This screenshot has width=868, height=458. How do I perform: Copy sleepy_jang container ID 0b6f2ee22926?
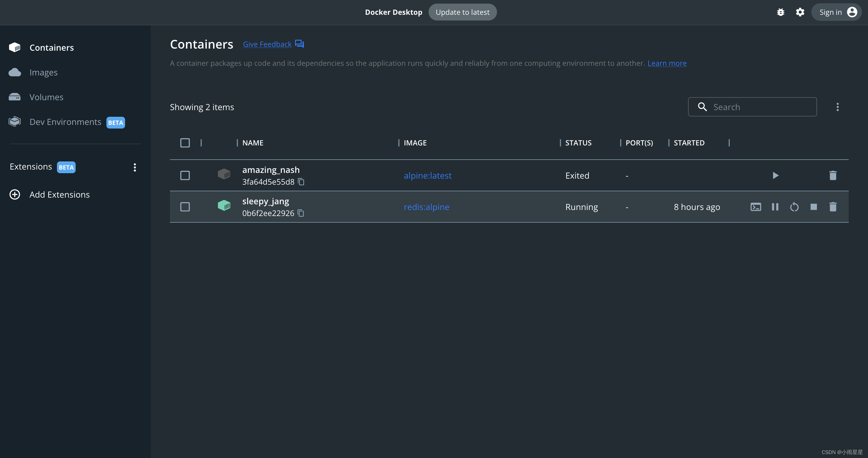[x=301, y=213]
